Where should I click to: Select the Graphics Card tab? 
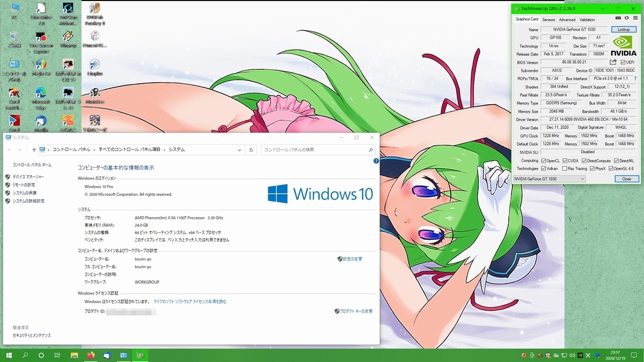pyautogui.click(x=526, y=19)
